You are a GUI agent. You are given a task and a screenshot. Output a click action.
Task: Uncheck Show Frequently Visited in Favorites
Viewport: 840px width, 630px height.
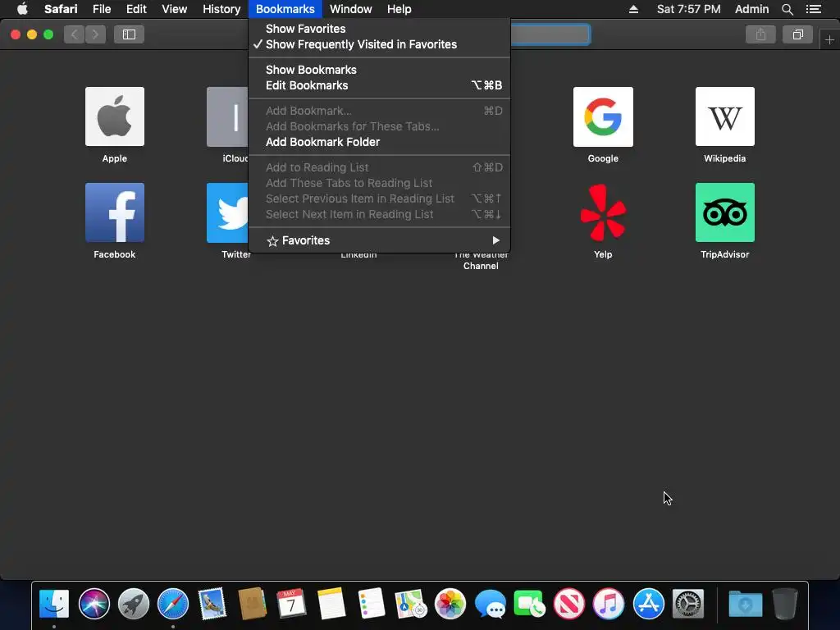coord(379,44)
